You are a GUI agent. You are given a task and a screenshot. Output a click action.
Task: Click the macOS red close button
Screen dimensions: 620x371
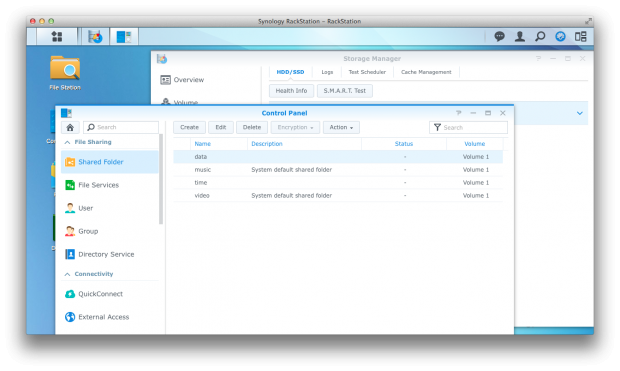(33, 21)
